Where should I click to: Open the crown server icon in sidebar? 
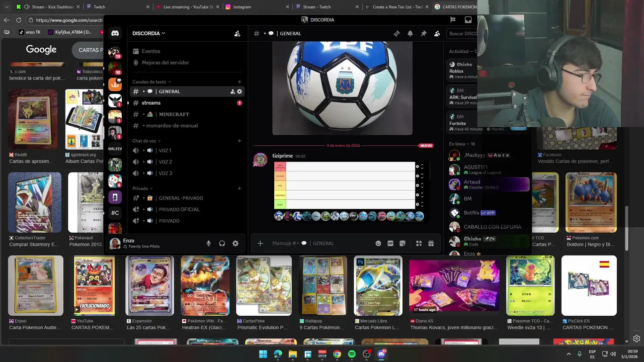point(115,84)
